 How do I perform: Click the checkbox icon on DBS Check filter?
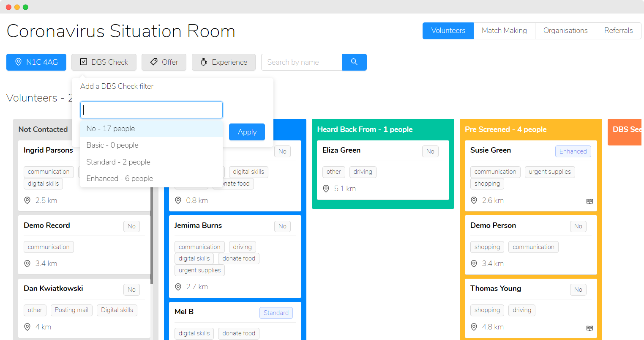coord(84,62)
